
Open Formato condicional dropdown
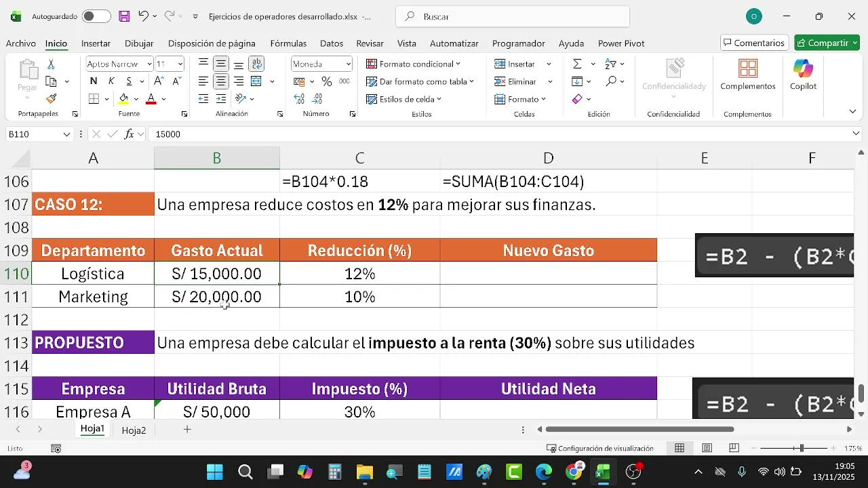(x=413, y=64)
